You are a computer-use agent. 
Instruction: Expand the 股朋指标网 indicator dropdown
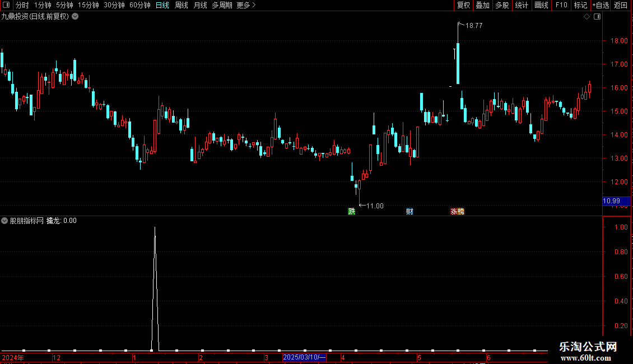4,221
